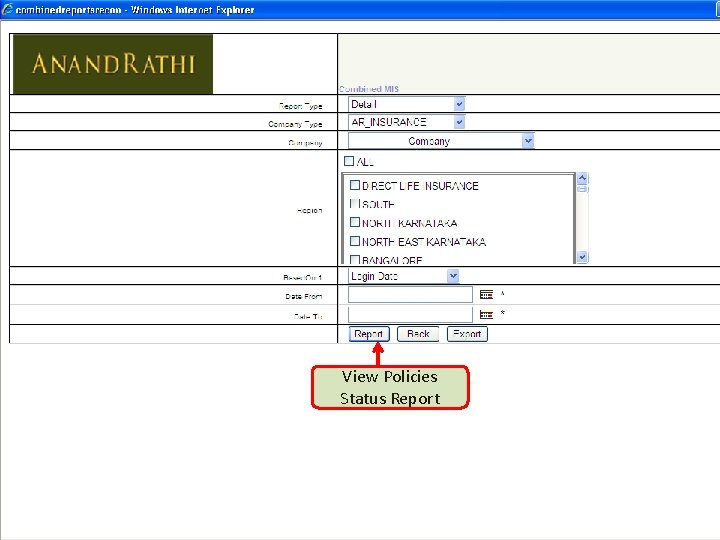Click the Anand Rathi logo
The image size is (720, 540).
pyautogui.click(x=113, y=64)
